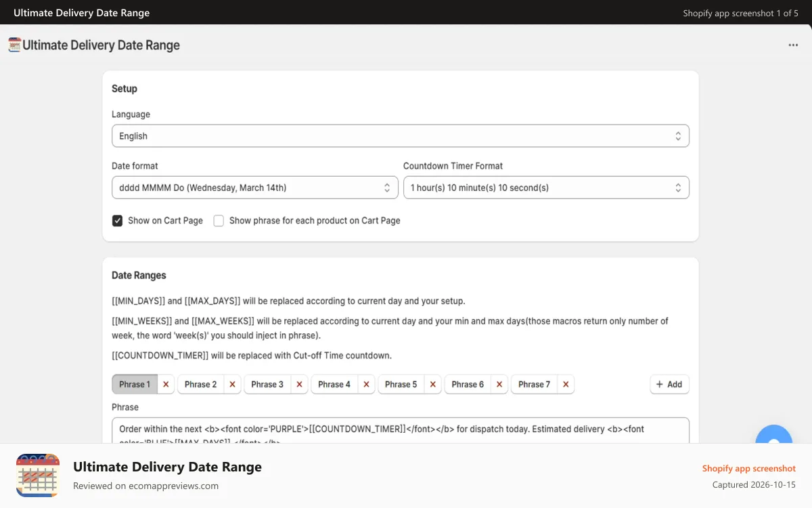The image size is (812, 508).
Task: Click the calendar logo beside Ultimate Delivery Date Range header
Action: [x=15, y=45]
